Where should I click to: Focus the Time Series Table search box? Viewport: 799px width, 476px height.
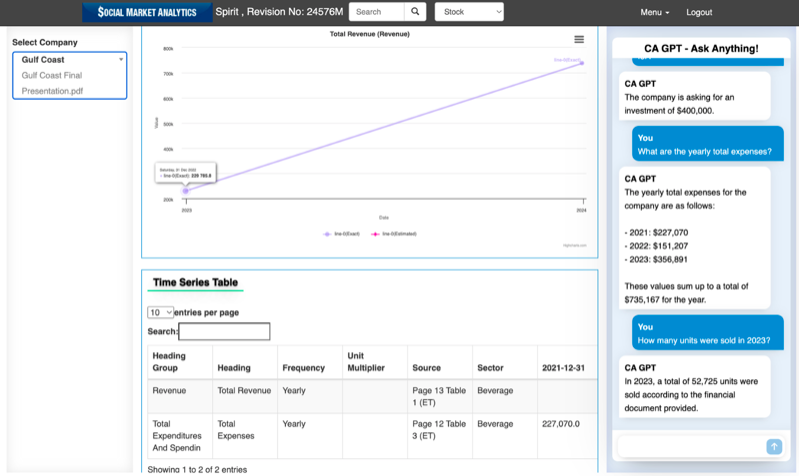(x=224, y=331)
